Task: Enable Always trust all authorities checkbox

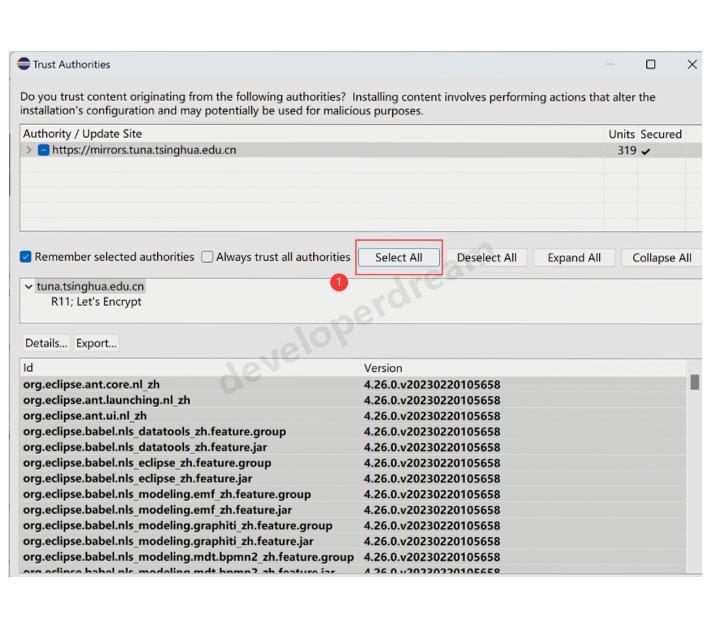Action: tap(208, 257)
